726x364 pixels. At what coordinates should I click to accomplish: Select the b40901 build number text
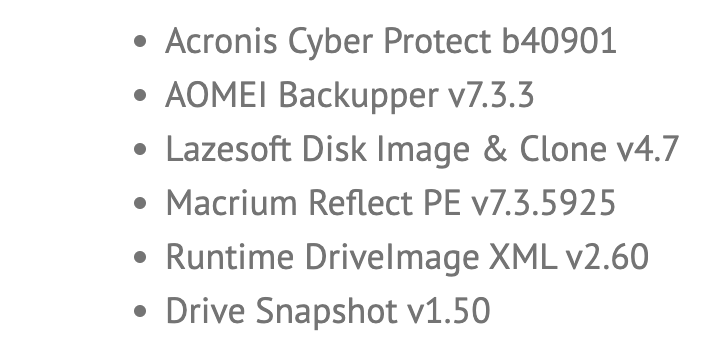[559, 41]
